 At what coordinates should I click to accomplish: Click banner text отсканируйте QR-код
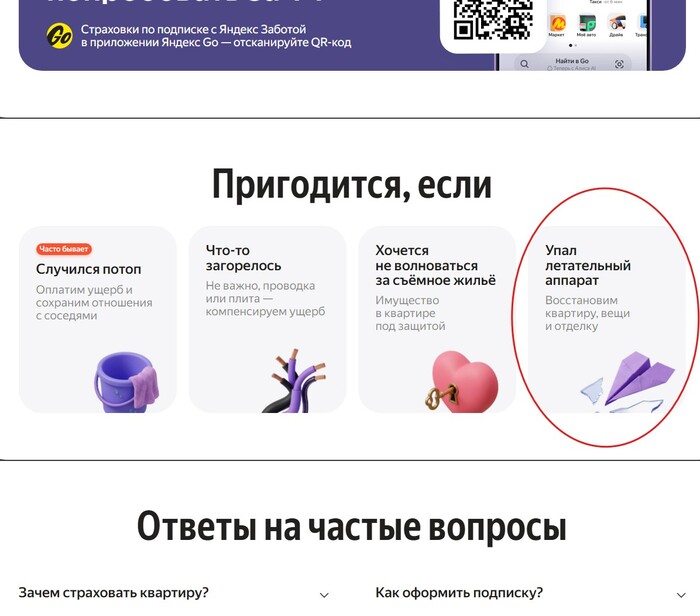click(292, 42)
